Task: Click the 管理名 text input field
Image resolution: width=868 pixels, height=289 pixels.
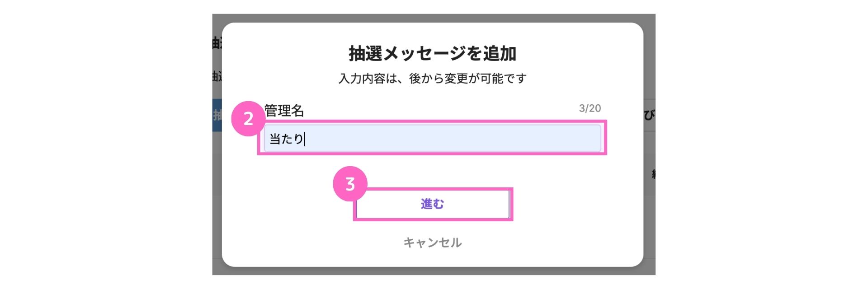Action: 432,138
